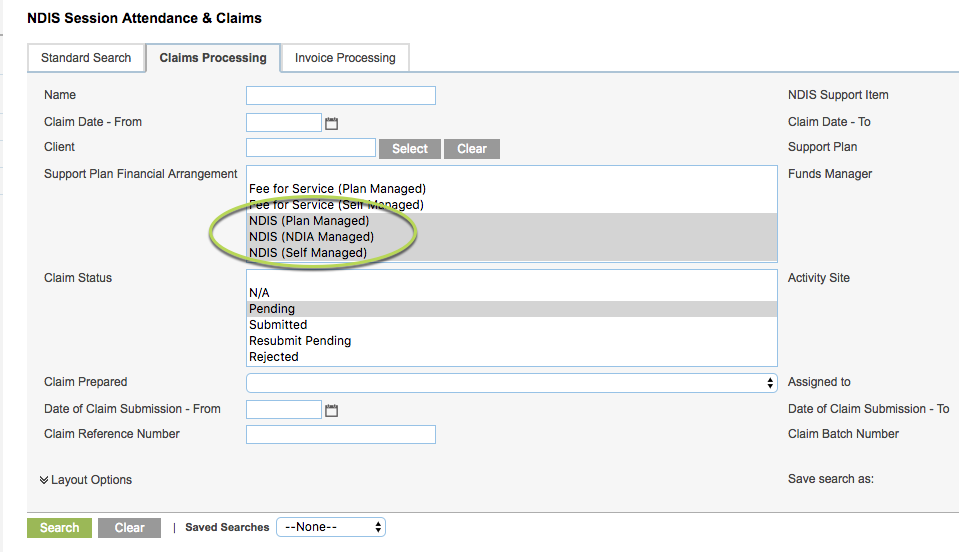Focus the Claim Reference Number field
959x552 pixels.
[x=341, y=434]
